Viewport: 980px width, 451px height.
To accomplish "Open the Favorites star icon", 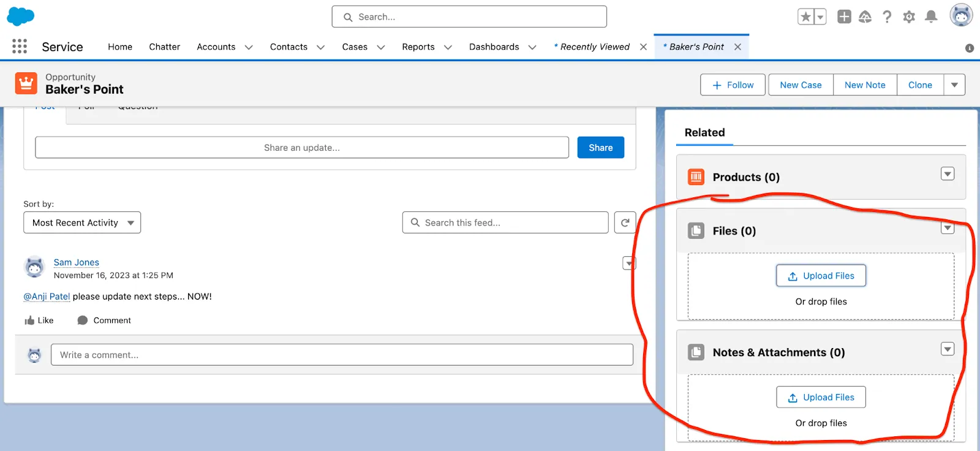I will coord(806,17).
